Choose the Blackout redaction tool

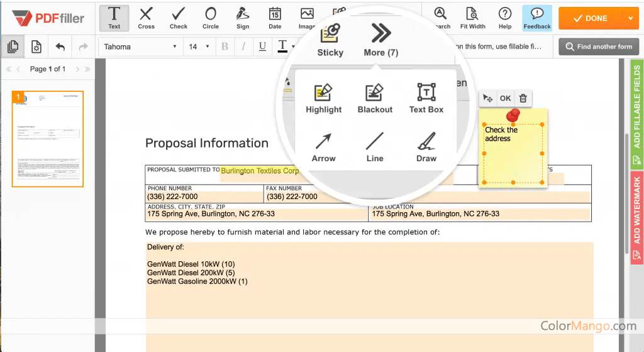[375, 99]
